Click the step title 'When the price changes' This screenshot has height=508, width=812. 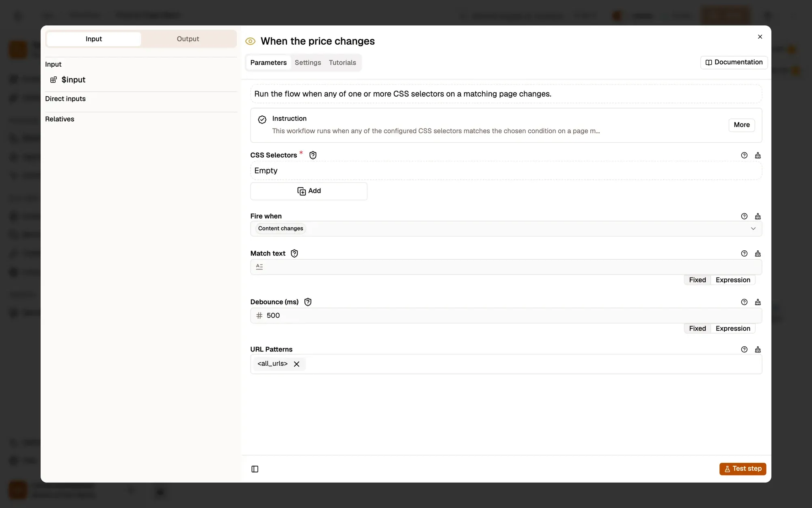(317, 41)
